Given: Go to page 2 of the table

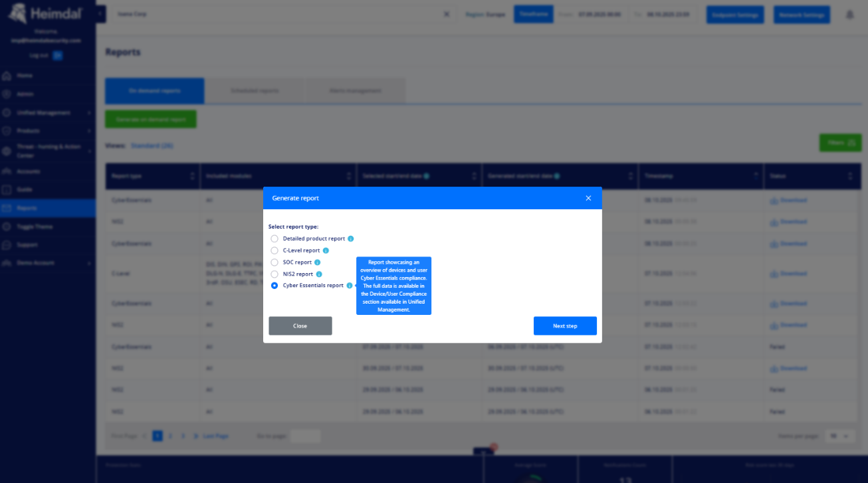Looking at the screenshot, I should coord(170,436).
